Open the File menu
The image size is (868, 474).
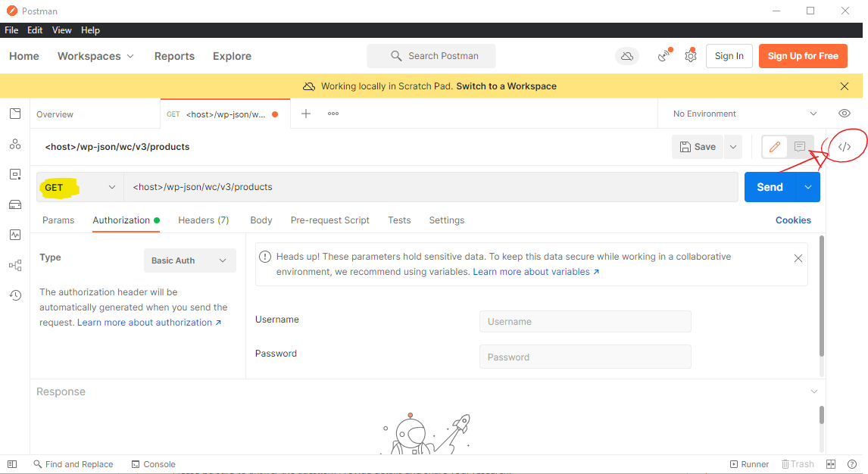point(11,30)
